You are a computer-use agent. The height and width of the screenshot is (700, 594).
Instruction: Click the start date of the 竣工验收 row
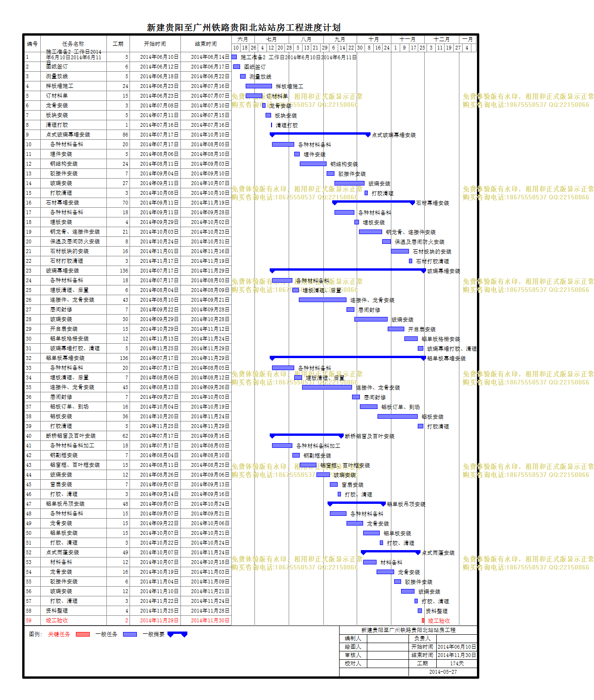point(159,620)
